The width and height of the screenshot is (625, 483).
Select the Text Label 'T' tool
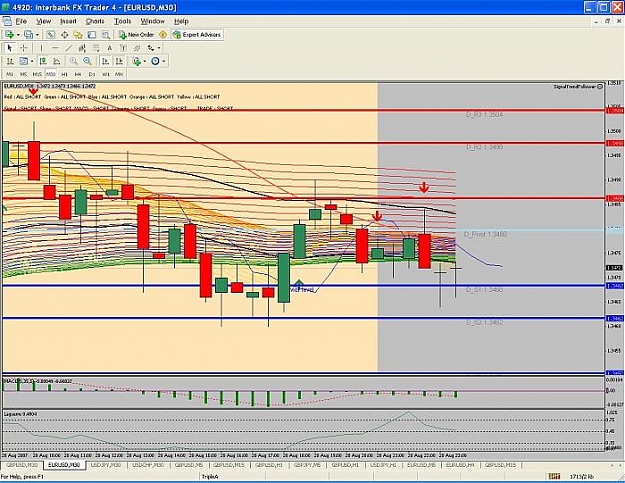click(x=123, y=48)
